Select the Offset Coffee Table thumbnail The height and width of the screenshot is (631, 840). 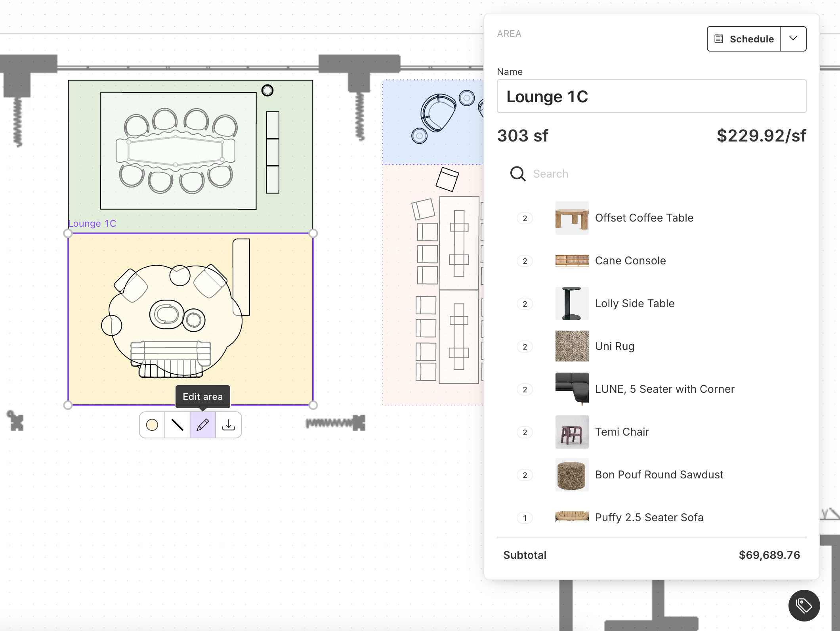point(572,218)
